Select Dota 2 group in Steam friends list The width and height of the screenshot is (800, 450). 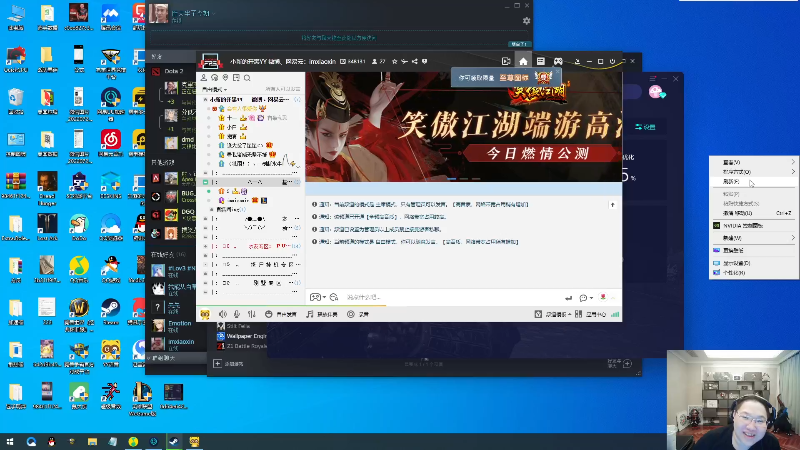[173, 71]
